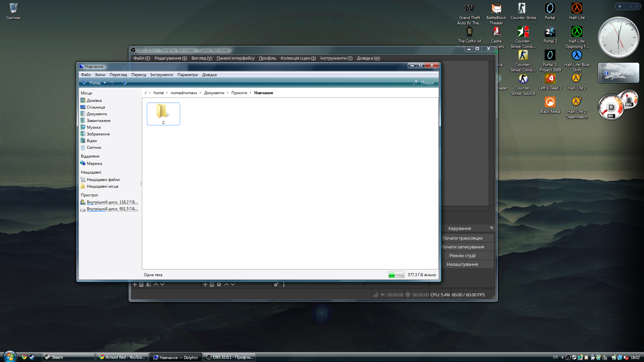The height and width of the screenshot is (362, 644).
Task: Open scene filters icon in OBS
Action: click(x=149, y=285)
